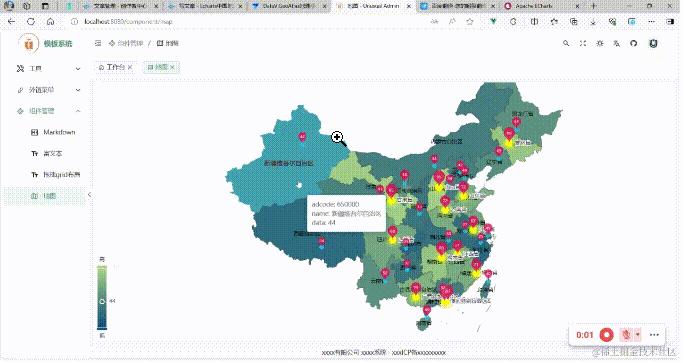Viewport: 682px width, 362px height.
Task: Open the 拖拽grid布局 menu item
Action: pyautogui.click(x=45, y=174)
